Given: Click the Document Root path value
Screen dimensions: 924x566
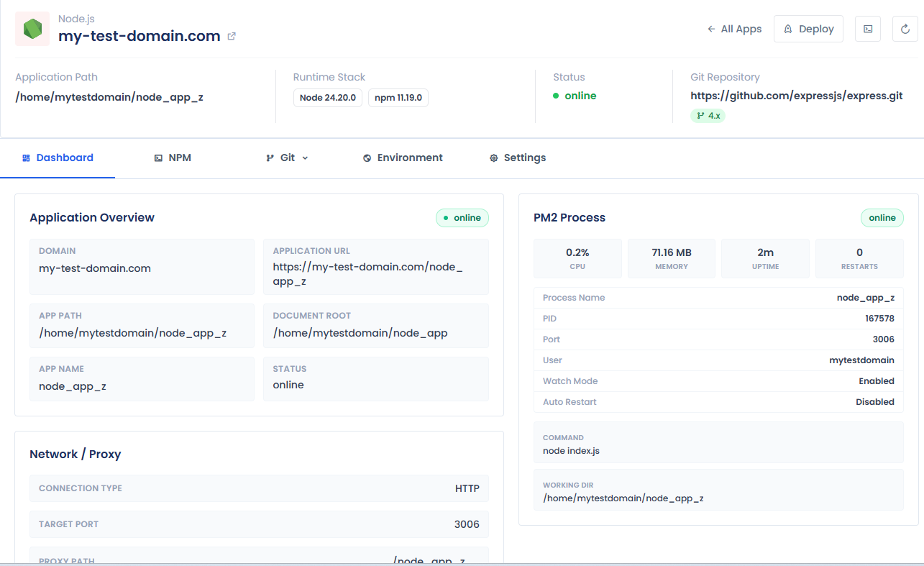Looking at the screenshot, I should (x=360, y=333).
